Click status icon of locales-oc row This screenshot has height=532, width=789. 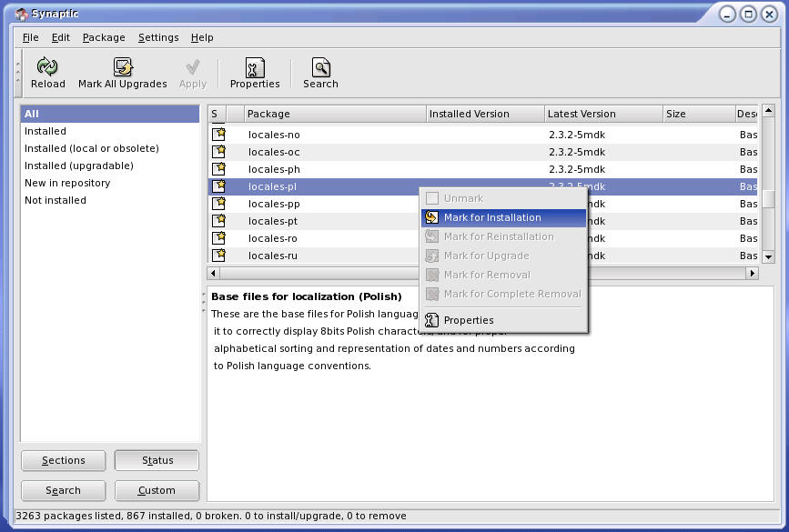tap(218, 151)
